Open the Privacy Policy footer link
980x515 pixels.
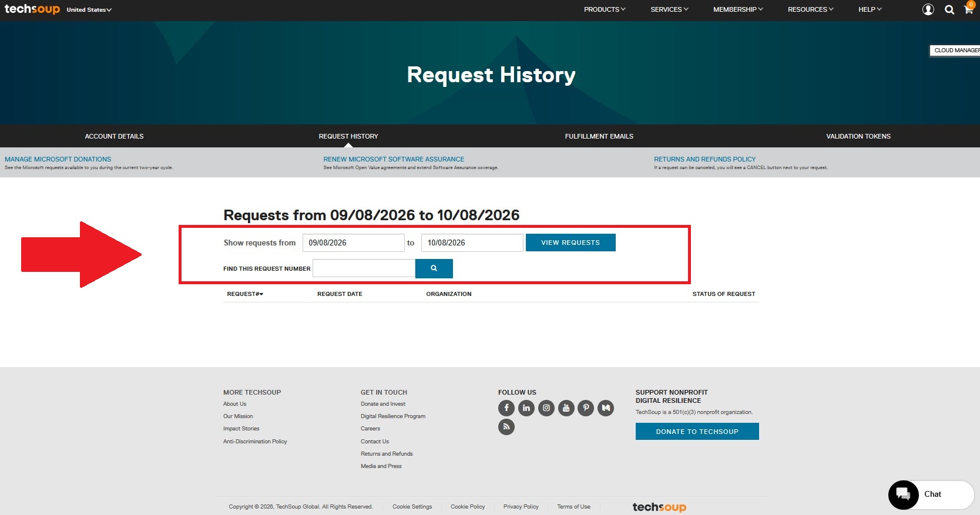tap(521, 507)
